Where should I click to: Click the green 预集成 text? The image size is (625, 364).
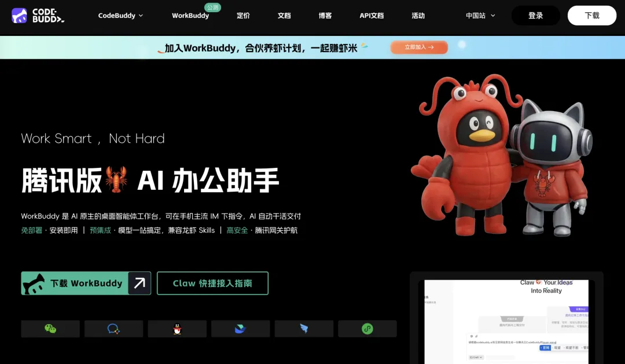pyautogui.click(x=101, y=230)
